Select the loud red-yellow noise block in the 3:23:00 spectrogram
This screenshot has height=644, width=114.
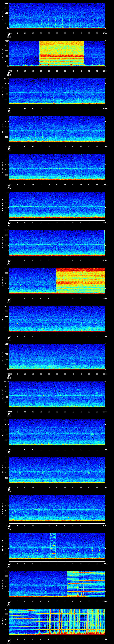pyautogui.click(x=80, y=280)
